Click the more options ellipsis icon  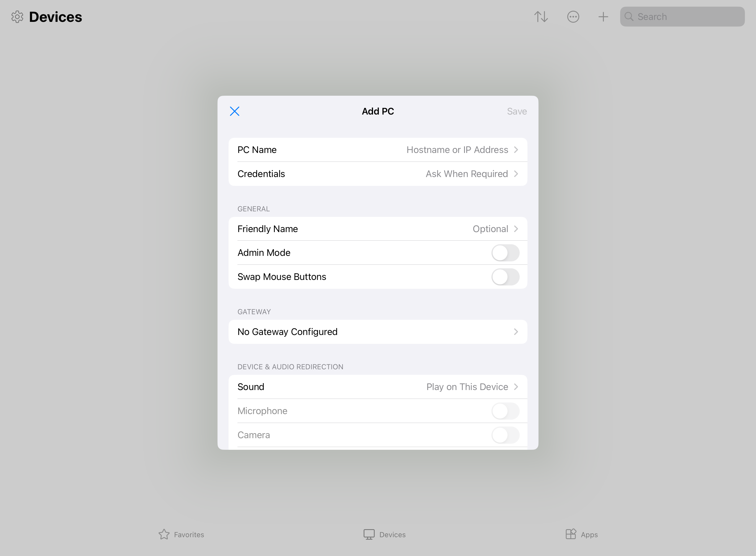tap(573, 16)
